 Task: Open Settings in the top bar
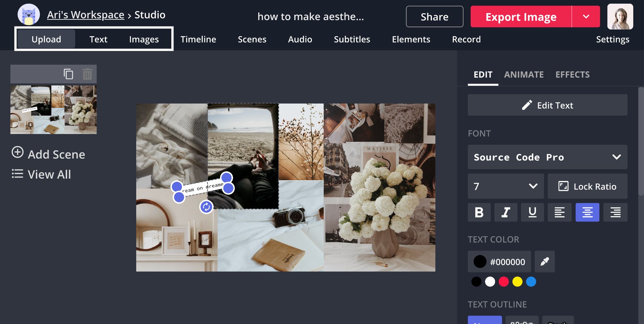click(x=612, y=39)
